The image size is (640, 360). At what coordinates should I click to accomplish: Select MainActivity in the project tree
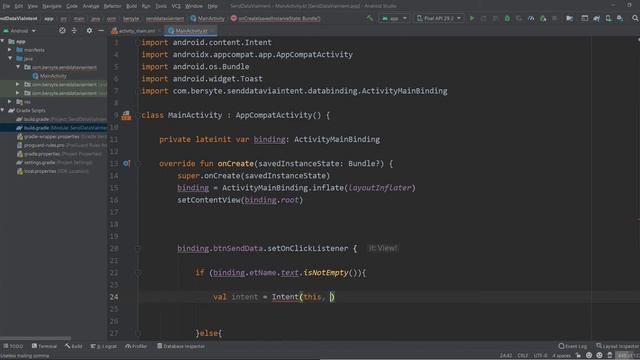(49, 76)
